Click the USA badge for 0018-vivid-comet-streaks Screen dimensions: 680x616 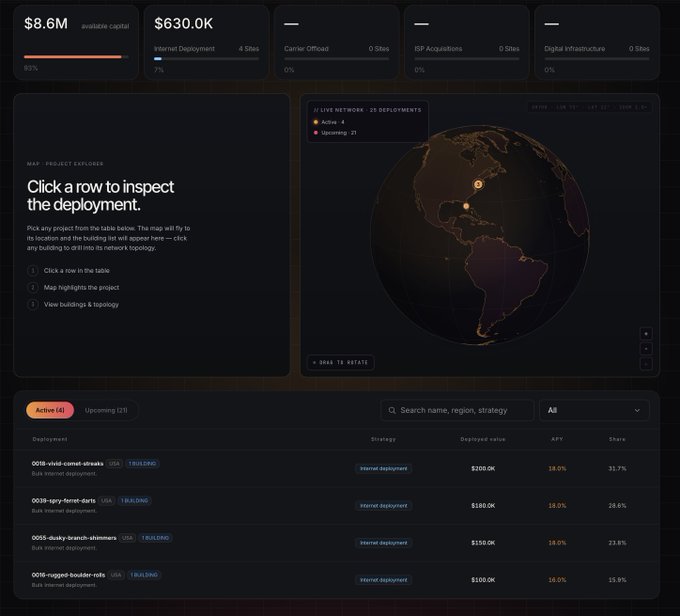click(114, 464)
